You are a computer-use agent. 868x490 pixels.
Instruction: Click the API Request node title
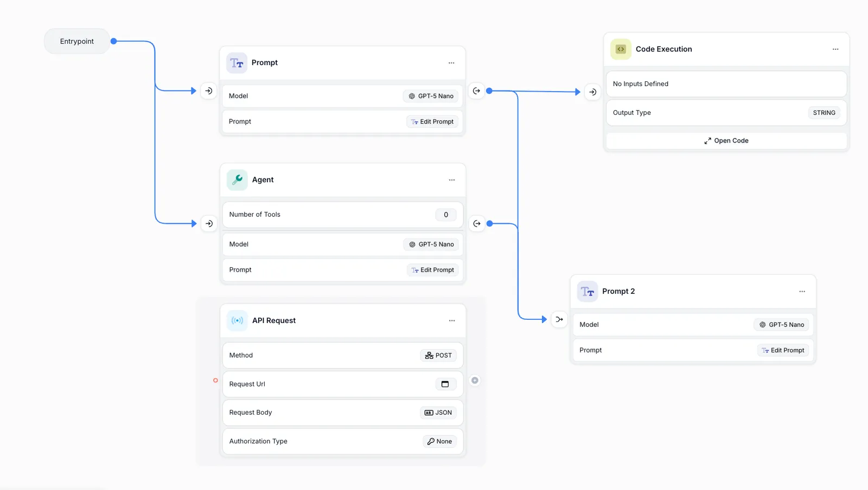[x=274, y=320]
